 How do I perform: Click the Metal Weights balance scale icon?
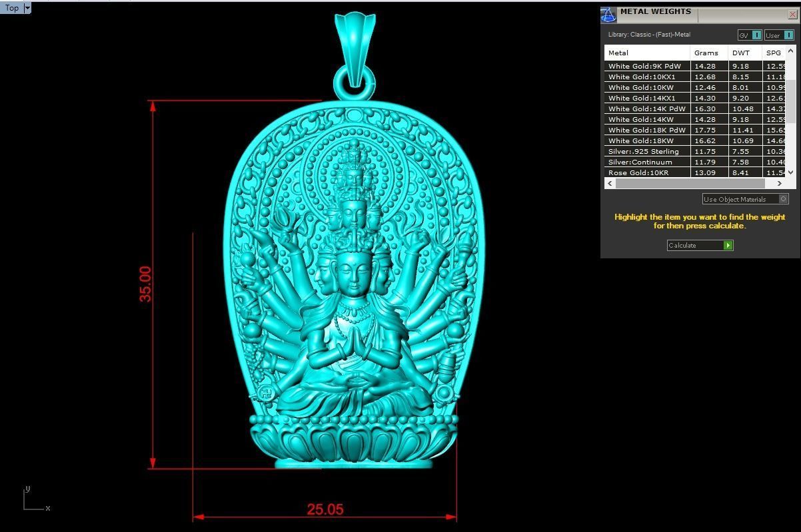point(608,15)
